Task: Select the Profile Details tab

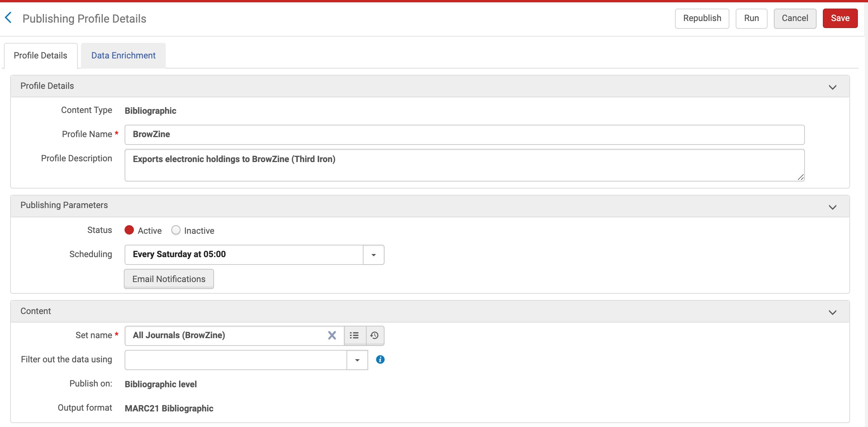Action: pos(40,56)
